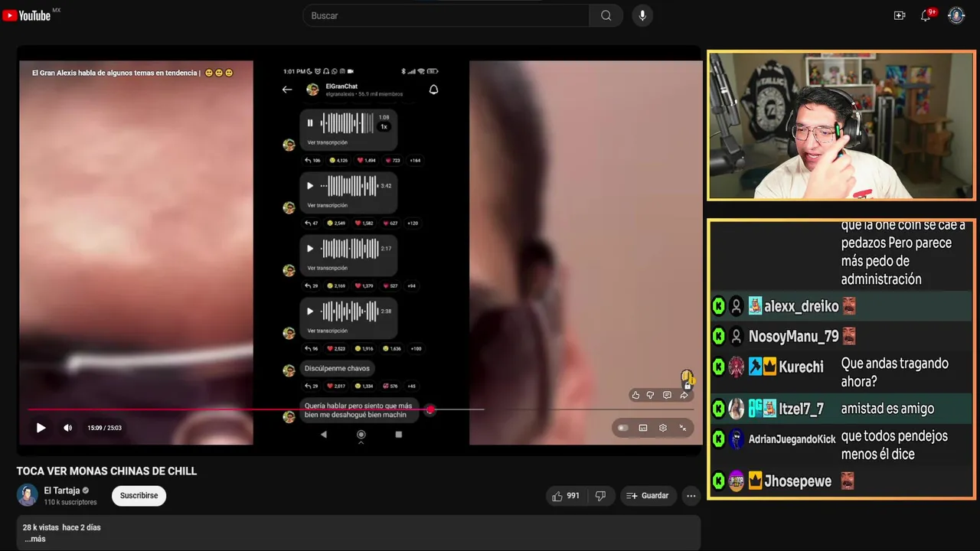The width and height of the screenshot is (980, 551).
Task: Click the streamer webcam thumbnail
Action: click(x=841, y=126)
